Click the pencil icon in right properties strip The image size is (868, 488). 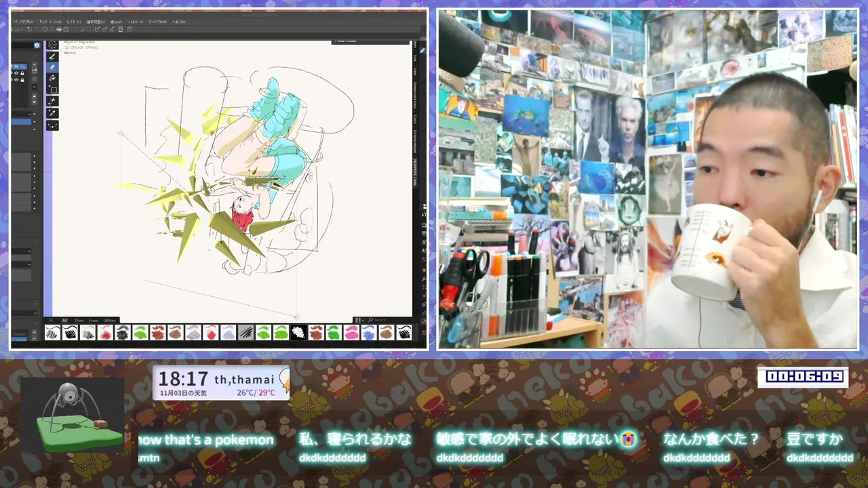point(422,50)
